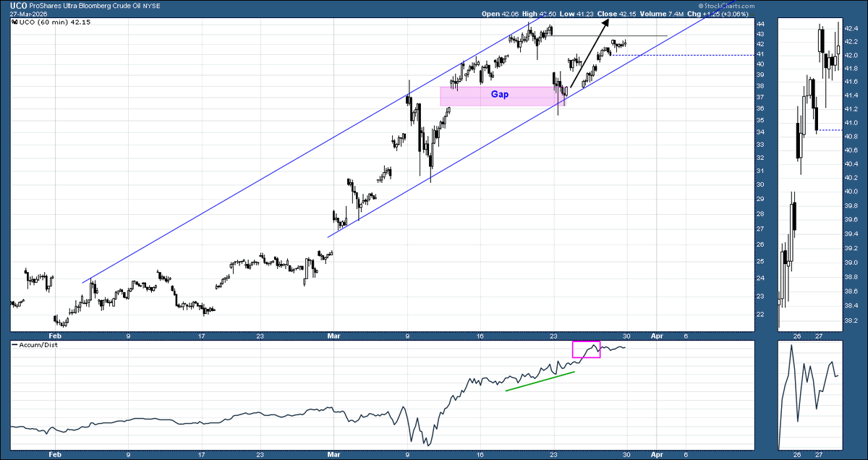Select the 28 price axis label

759,213
